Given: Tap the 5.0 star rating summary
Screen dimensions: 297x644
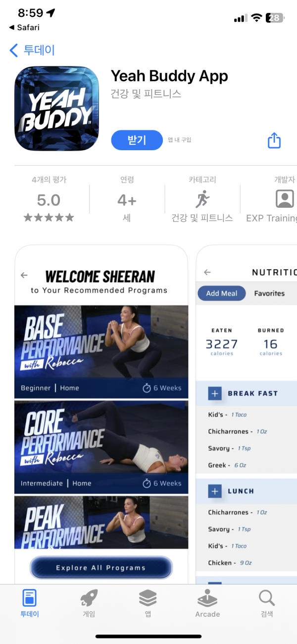Looking at the screenshot, I should click(49, 200).
